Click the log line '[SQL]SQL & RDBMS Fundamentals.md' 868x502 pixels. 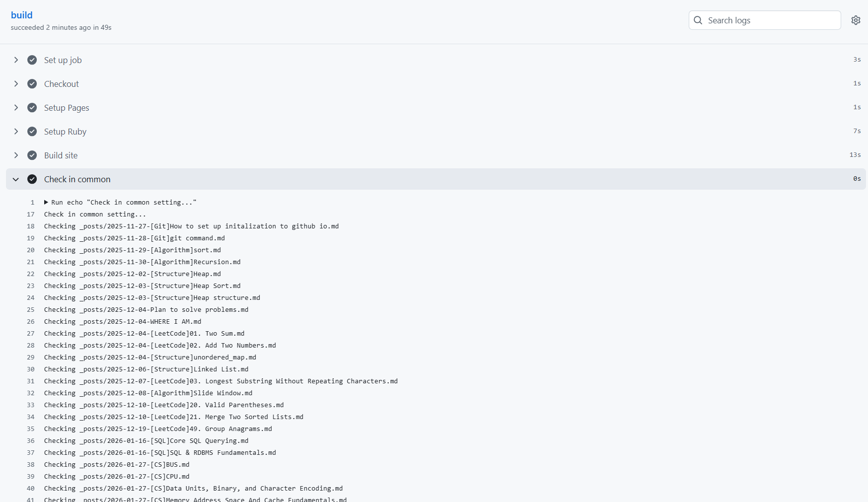(x=160, y=453)
